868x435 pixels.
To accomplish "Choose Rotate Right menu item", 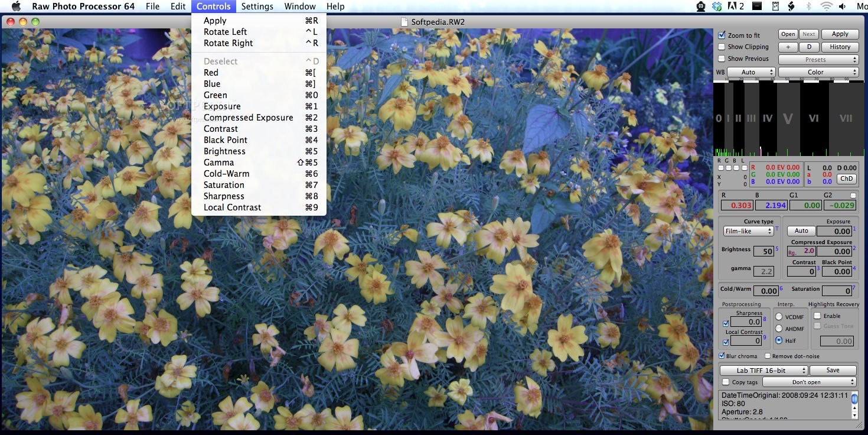I will coord(259,43).
